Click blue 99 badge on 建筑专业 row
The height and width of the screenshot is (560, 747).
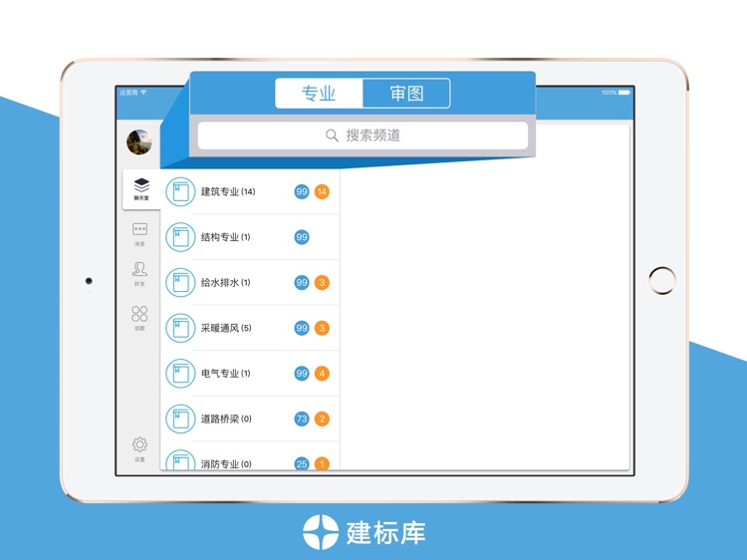coord(302,191)
